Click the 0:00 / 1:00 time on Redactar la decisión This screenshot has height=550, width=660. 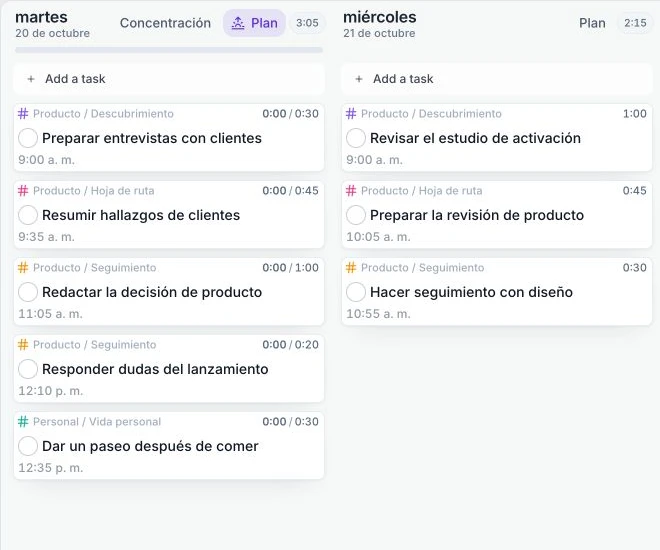pyautogui.click(x=290, y=268)
